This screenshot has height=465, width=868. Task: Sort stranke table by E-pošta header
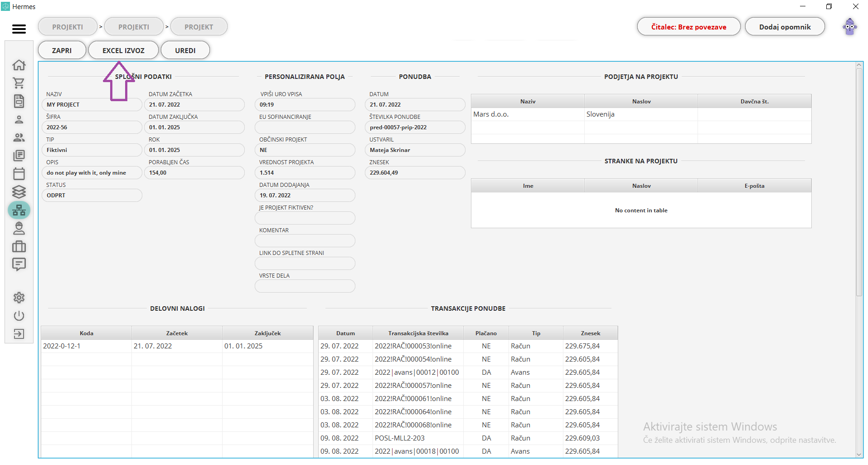click(754, 186)
